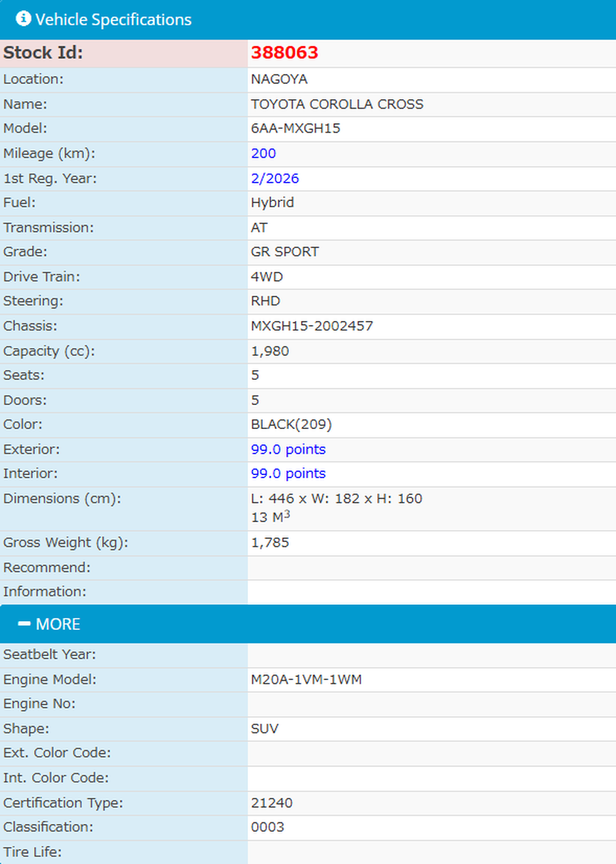Click the Drive Train: label
Viewport: 616px width, 864px height.
point(42,276)
